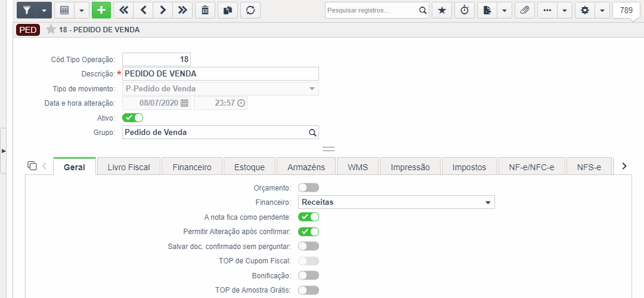The image size is (644, 298).
Task: Expand the left side panel arrow
Action: (4, 151)
